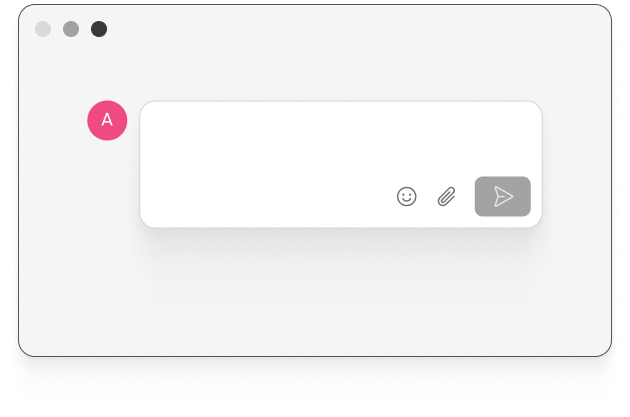Screen dimensions: 630x417
Task: Click the lightest gray window control dot
Action: click(x=43, y=29)
